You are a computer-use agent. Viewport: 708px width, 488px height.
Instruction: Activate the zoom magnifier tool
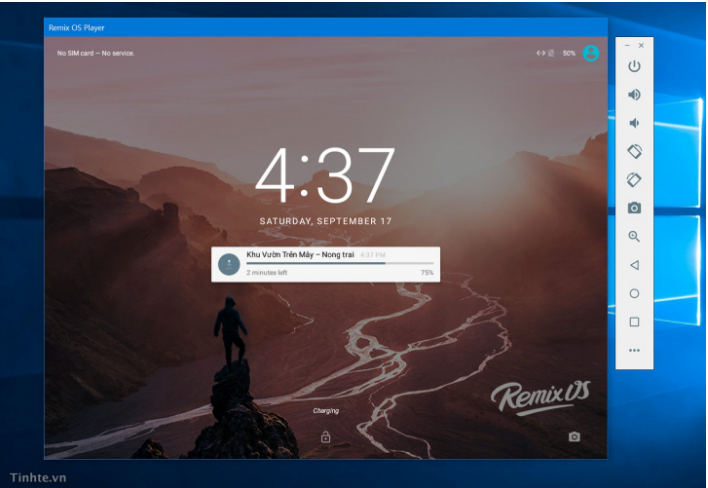pos(634,236)
